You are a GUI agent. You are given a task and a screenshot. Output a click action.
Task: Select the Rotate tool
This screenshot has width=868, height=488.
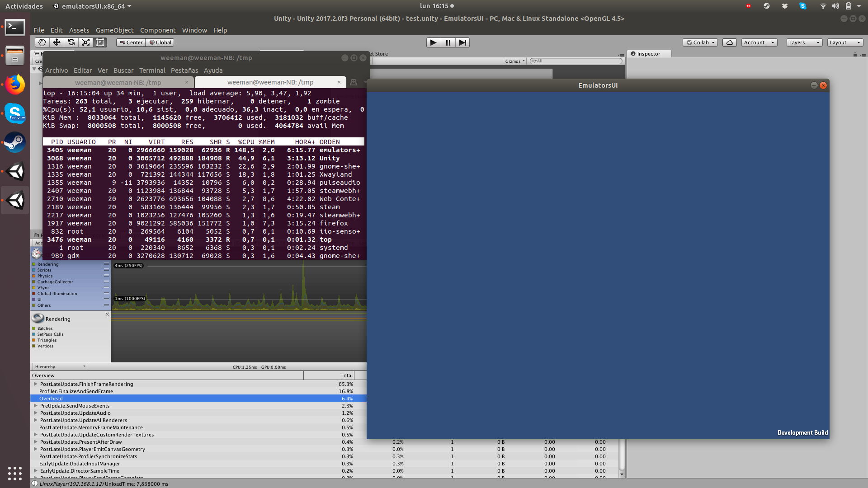(71, 42)
